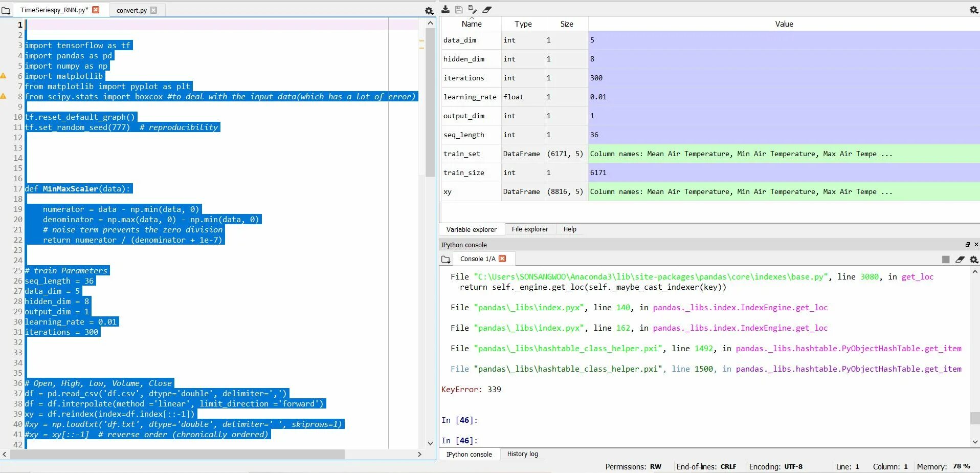Select the iterations variable name
The width and height of the screenshot is (980, 473).
point(463,78)
